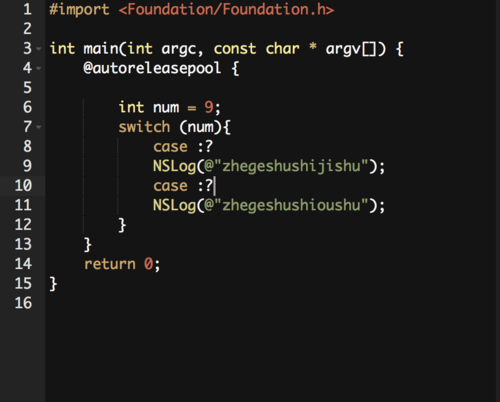The width and height of the screenshot is (500, 402).
Task: Click the second case keyword on line 10
Action: (170, 186)
